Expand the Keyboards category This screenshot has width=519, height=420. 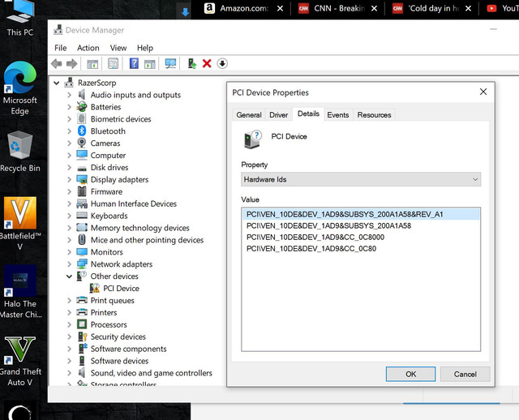pyautogui.click(x=69, y=216)
